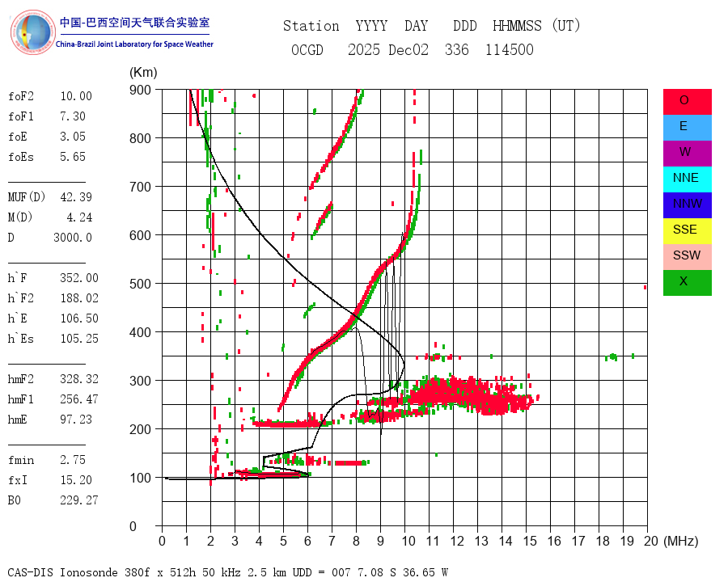Click the hmF2 parameter label

21,379
